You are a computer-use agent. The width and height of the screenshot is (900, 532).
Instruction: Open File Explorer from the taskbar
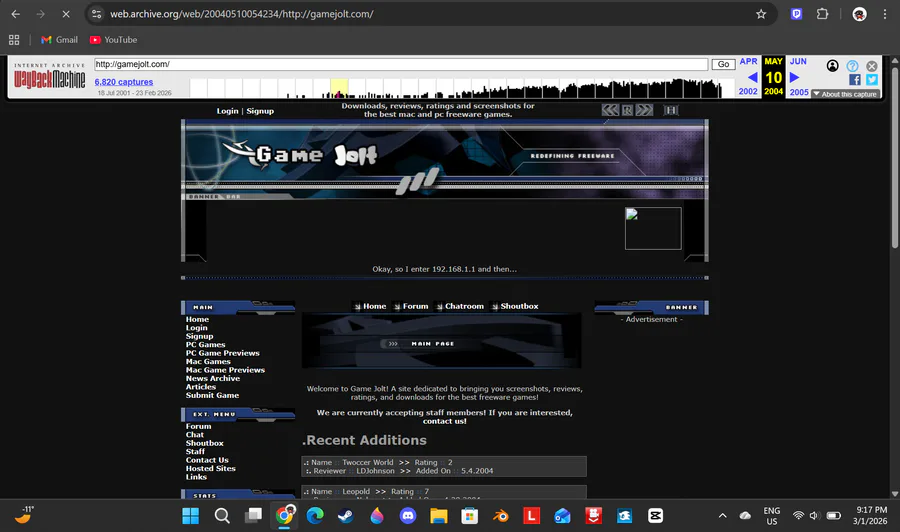tap(439, 516)
